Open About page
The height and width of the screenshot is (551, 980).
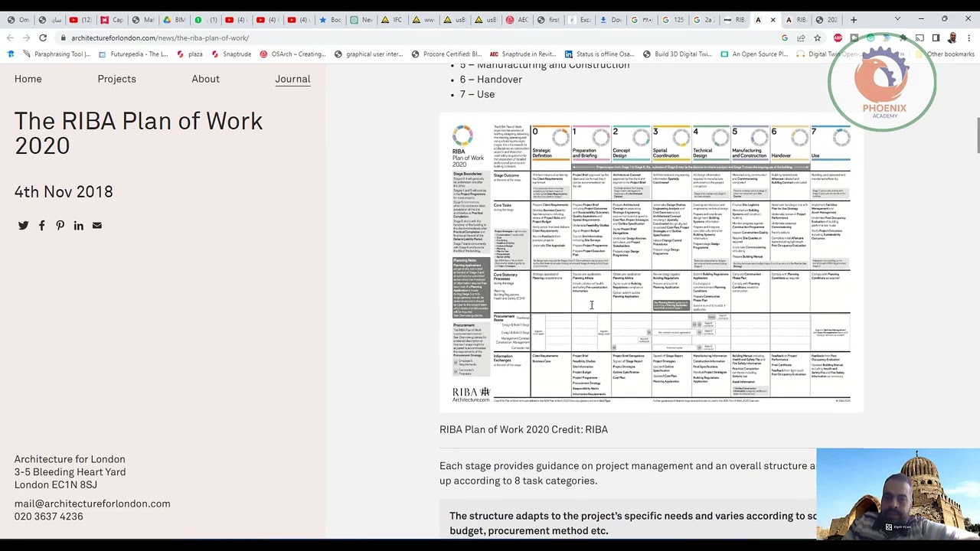205,79
